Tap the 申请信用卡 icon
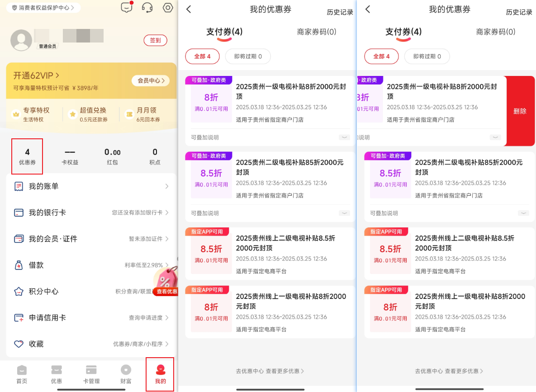 click(19, 318)
